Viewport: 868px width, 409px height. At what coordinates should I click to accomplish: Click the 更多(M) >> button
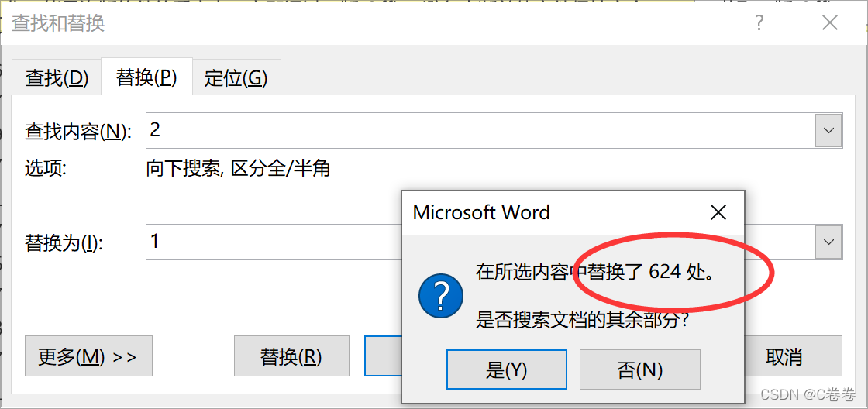[x=88, y=356]
